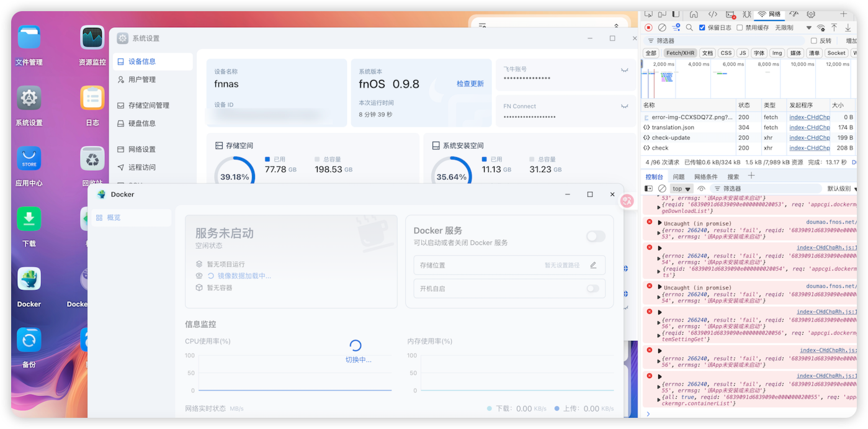Switch to 用户管理 in 系统设置 sidebar

tap(154, 79)
